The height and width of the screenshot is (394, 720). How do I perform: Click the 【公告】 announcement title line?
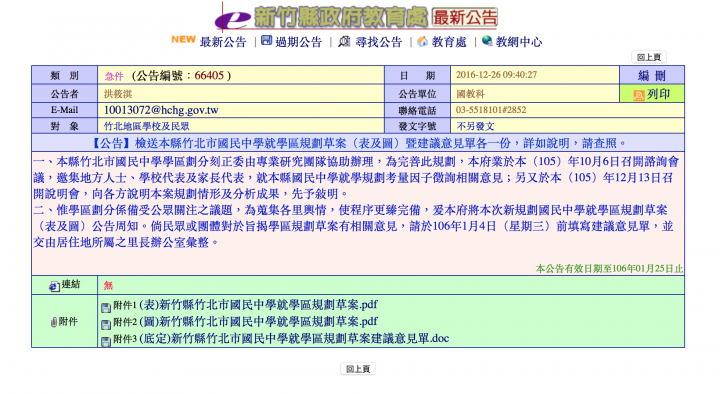click(x=358, y=143)
